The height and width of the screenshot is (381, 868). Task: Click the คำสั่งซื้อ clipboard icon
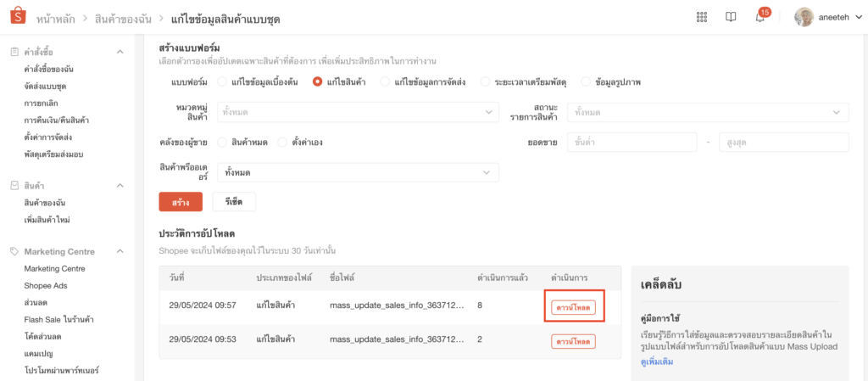tap(14, 52)
